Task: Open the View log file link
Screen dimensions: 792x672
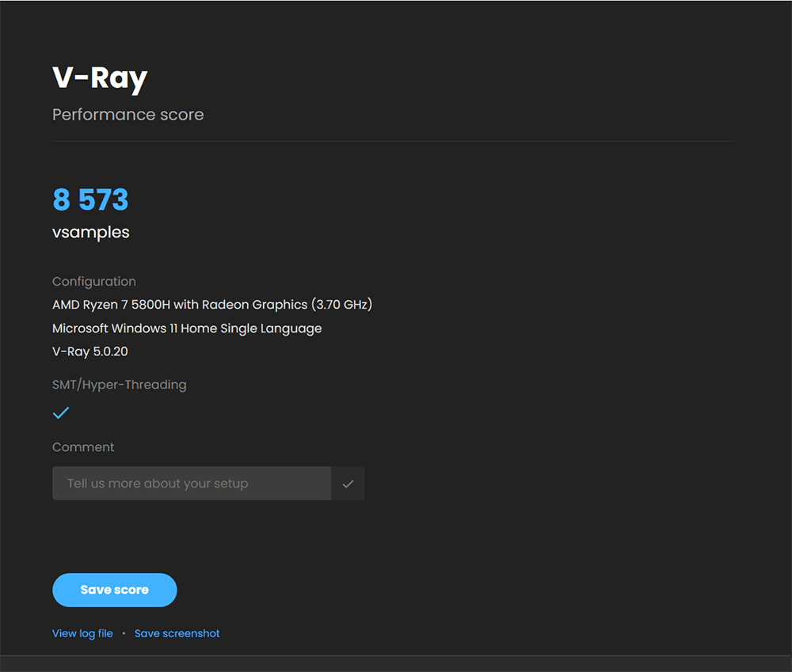Action: 83,633
